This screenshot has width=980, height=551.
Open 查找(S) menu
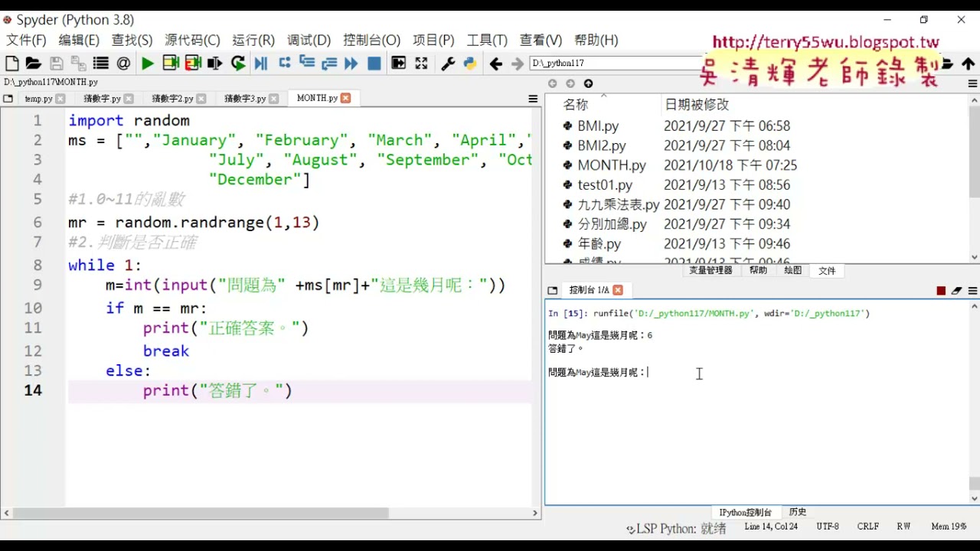pos(132,40)
